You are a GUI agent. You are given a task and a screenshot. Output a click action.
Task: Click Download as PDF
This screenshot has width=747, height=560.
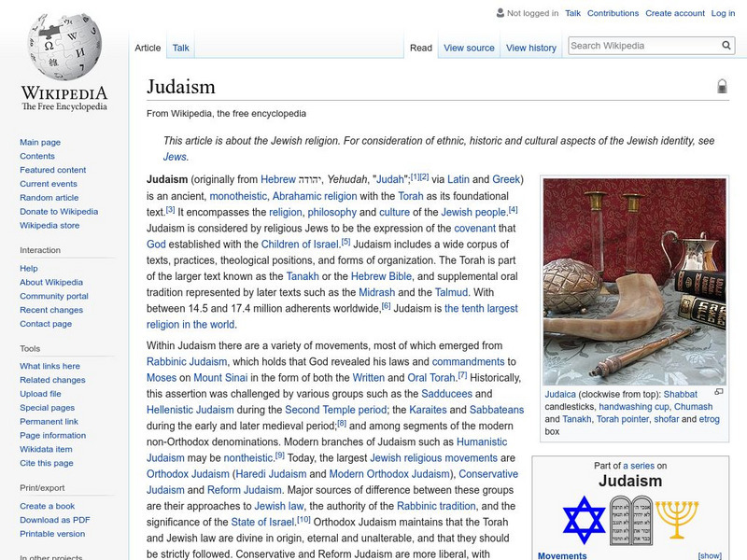tap(55, 520)
